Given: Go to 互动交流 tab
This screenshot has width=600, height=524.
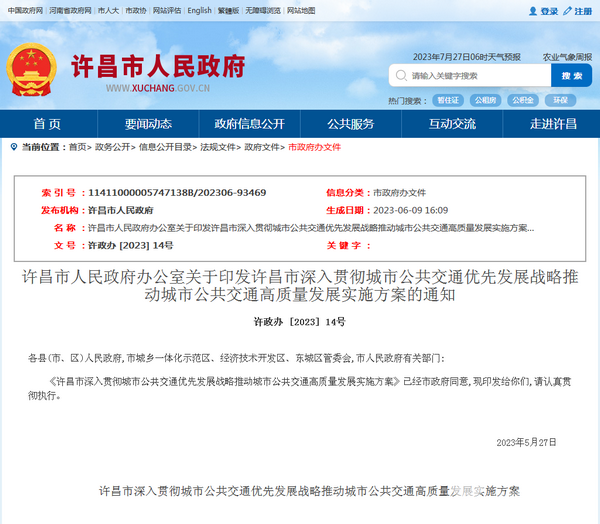Looking at the screenshot, I should click(452, 124).
